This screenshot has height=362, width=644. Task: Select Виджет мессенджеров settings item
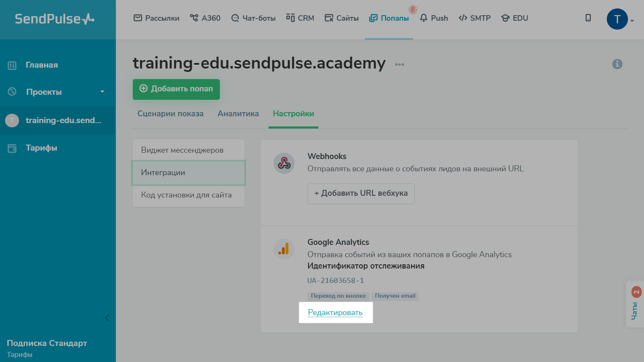coord(182,150)
